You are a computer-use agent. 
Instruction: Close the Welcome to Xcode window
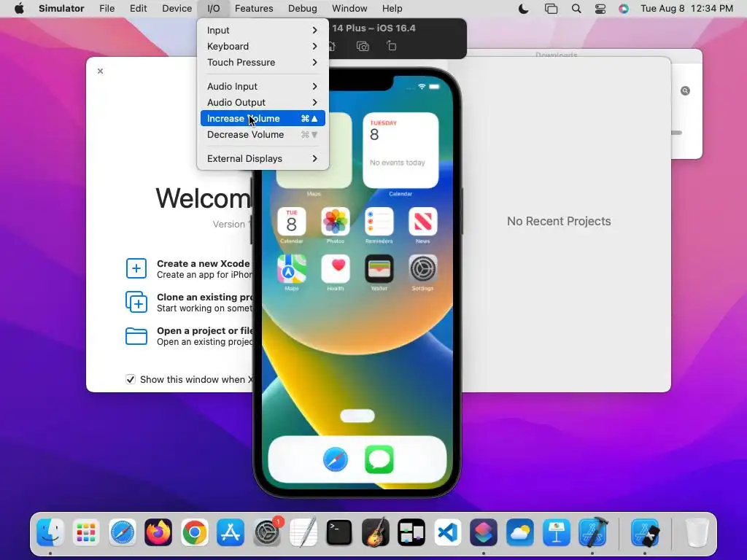coord(100,71)
